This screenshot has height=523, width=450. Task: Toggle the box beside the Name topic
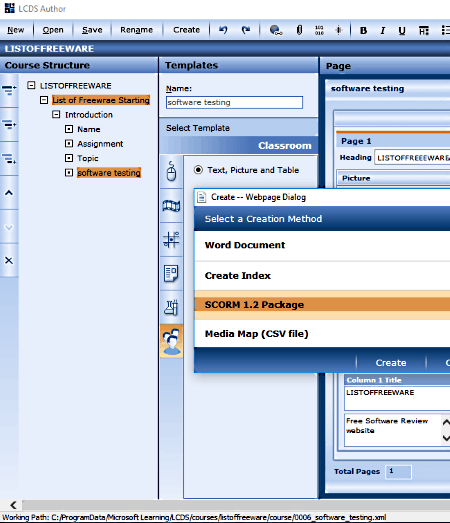pyautogui.click(x=69, y=129)
